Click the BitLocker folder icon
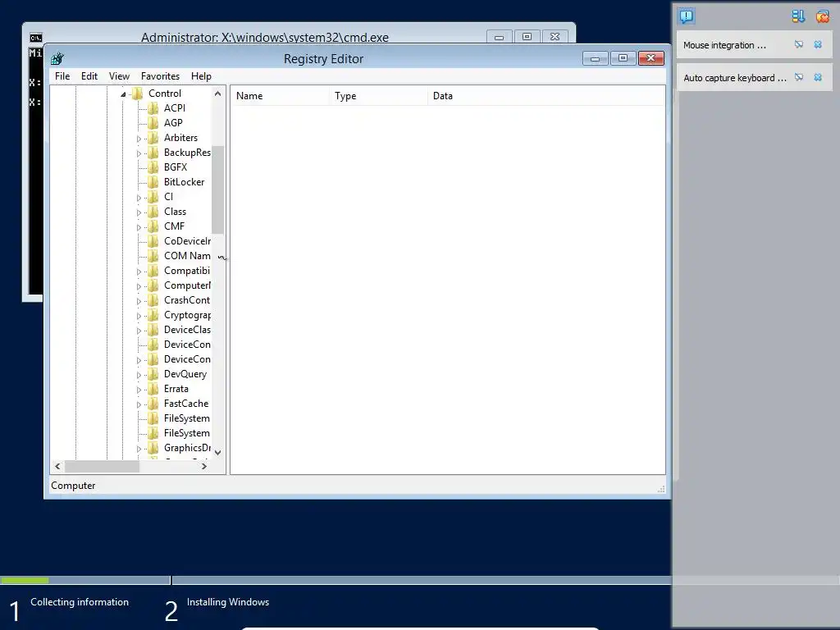840x630 pixels. 153,182
